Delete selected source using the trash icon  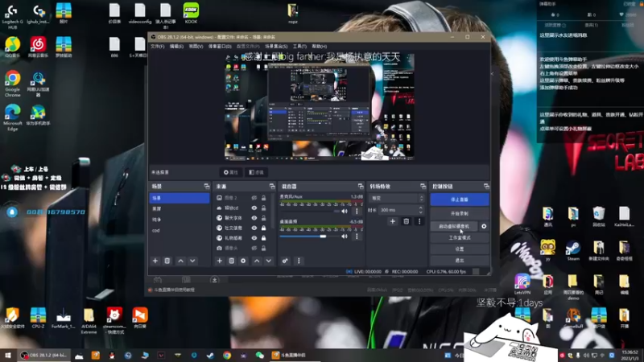pyautogui.click(x=231, y=261)
